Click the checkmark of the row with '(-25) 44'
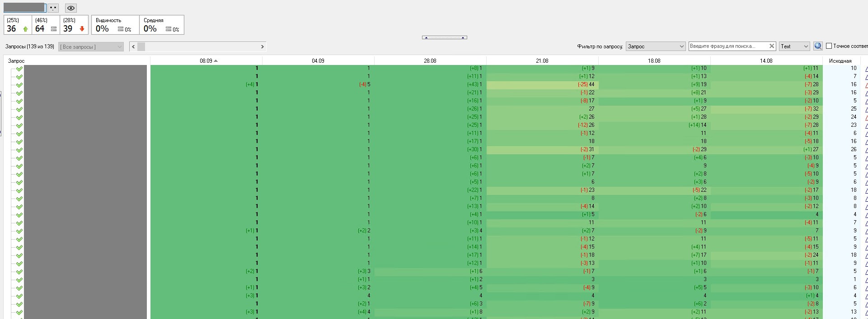The width and height of the screenshot is (868, 319). coord(19,85)
